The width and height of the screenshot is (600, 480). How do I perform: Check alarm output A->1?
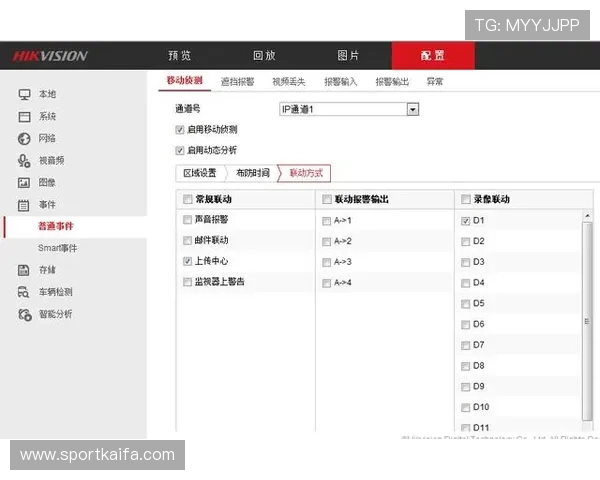326,221
